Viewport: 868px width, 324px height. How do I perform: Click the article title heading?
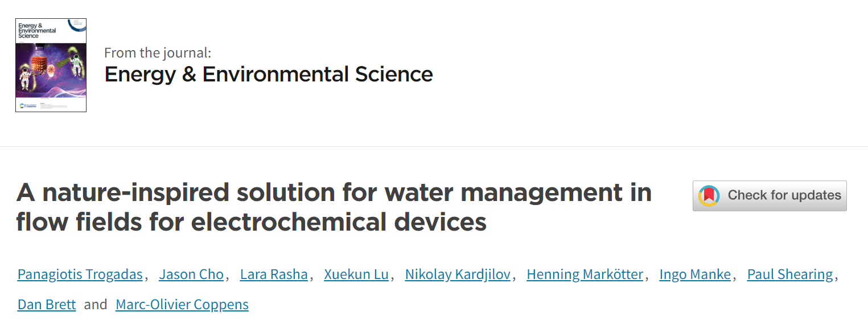coord(334,207)
